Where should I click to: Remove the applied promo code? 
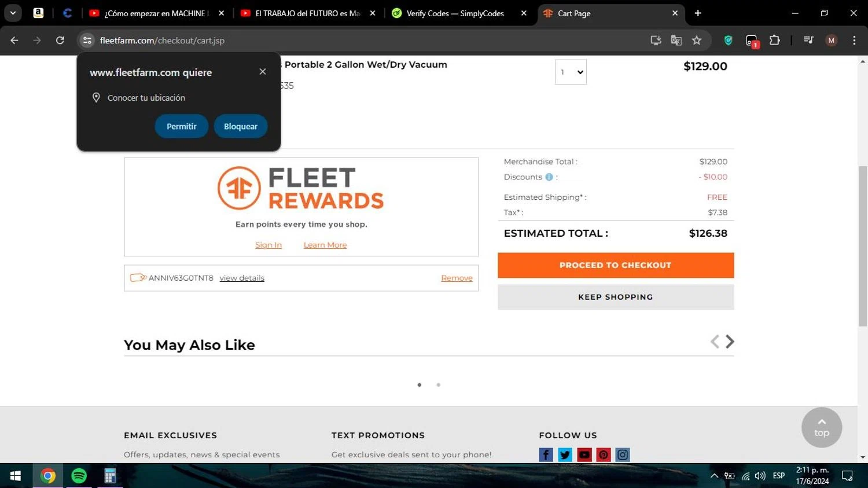click(457, 278)
